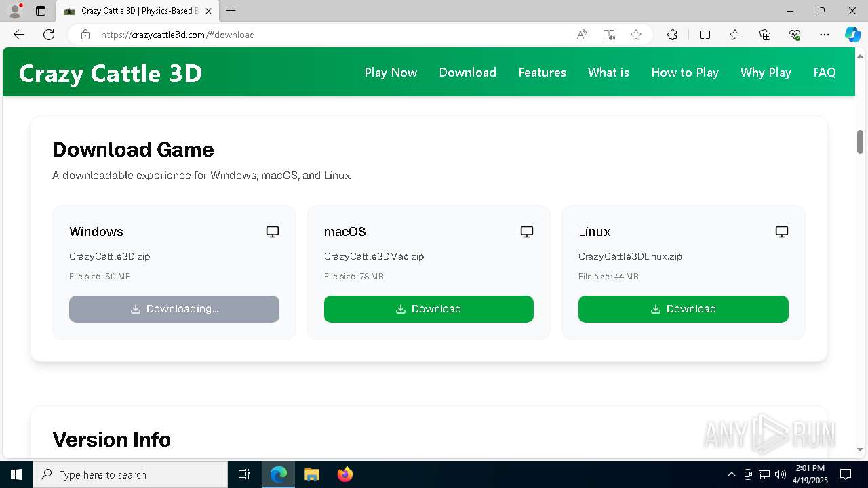Click the scrollbar up arrow
This screenshot has height=488, width=868.
pos(860,55)
